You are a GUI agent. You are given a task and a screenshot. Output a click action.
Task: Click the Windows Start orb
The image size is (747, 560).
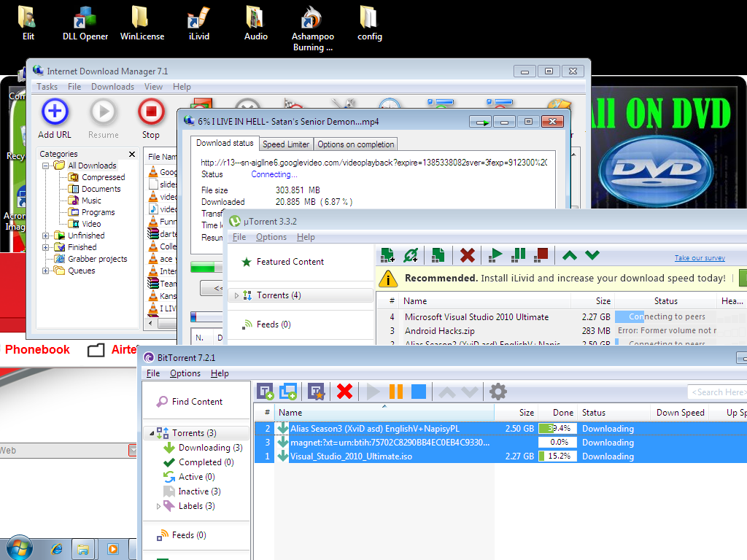click(18, 548)
